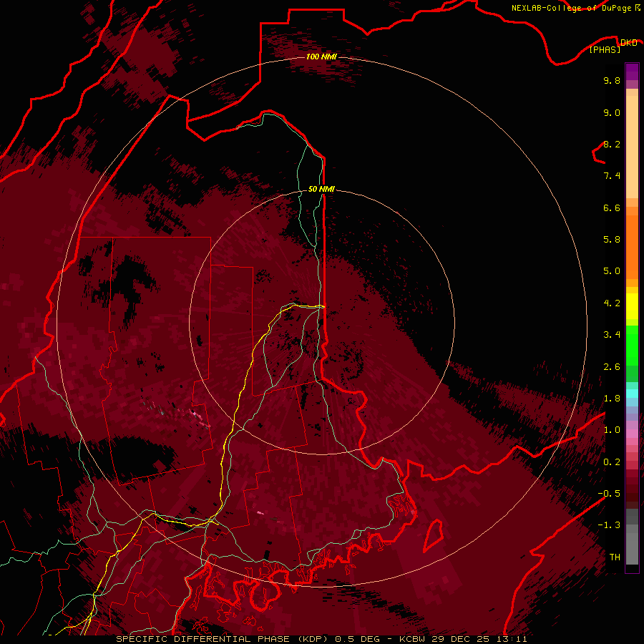The height and width of the screenshot is (644, 644).
Task: Select the light peach band of the color scale
Action: [632, 147]
